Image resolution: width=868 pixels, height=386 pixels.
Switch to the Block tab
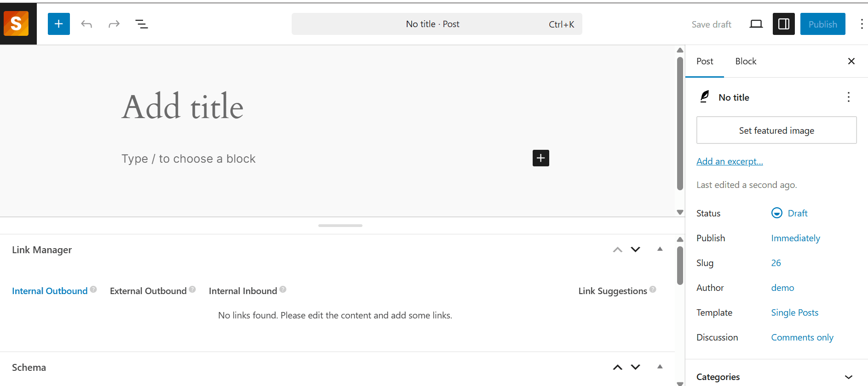point(745,61)
